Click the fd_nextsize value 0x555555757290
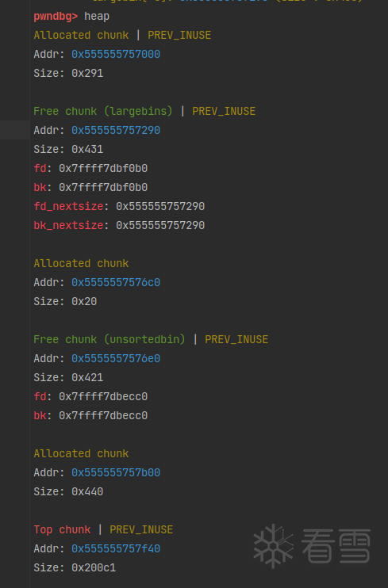The width and height of the screenshot is (388, 588). coord(160,206)
